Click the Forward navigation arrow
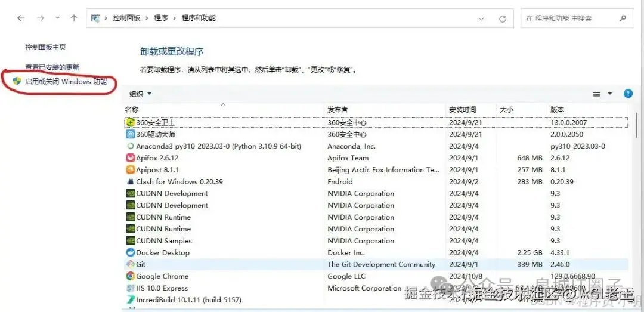Image resolution: width=644 pixels, height=312 pixels. (x=41, y=18)
